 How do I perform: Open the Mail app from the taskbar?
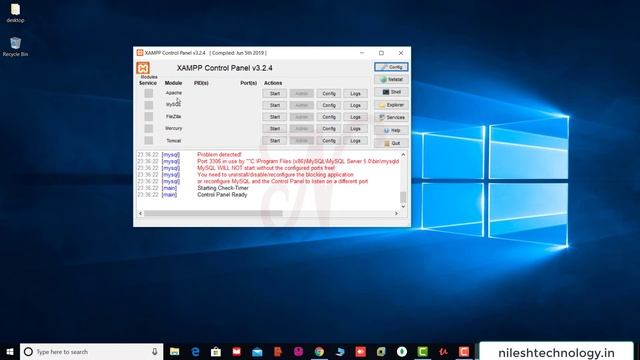tap(257, 352)
